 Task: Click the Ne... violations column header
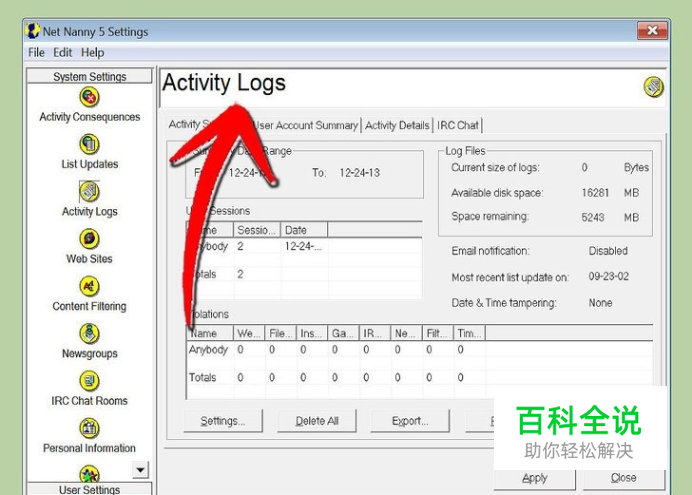coord(406,333)
